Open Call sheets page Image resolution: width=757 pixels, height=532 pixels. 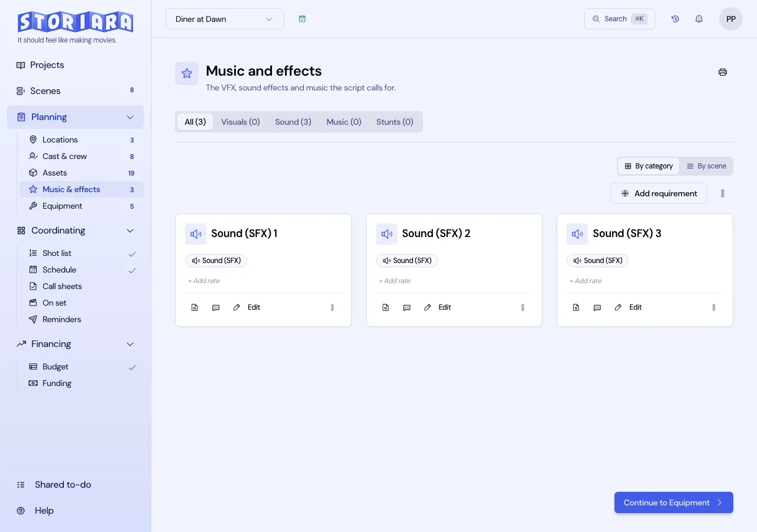tap(82, 287)
